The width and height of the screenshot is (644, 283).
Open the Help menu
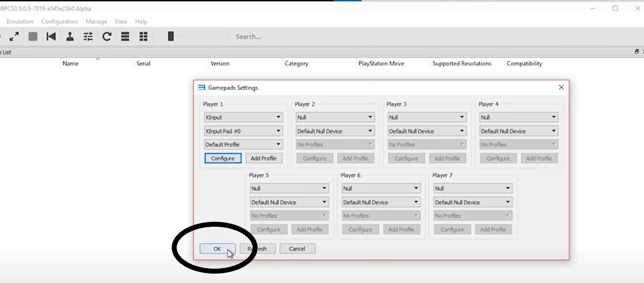click(x=141, y=22)
